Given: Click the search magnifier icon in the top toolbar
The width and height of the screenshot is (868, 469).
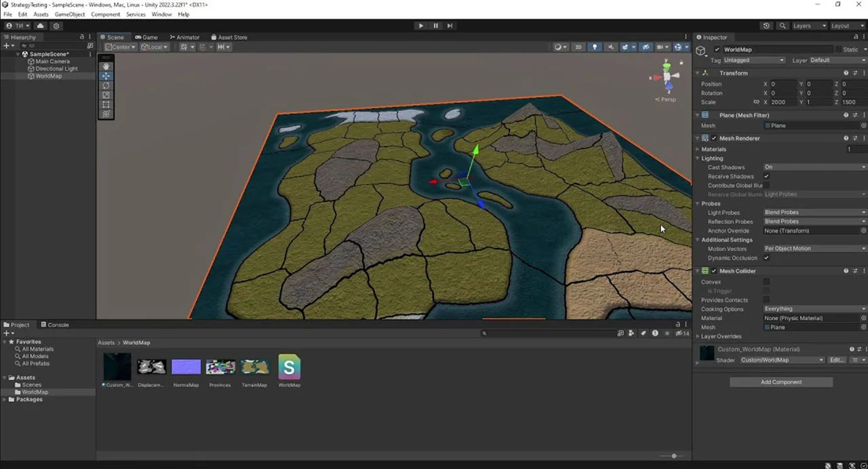Looking at the screenshot, I should (783, 26).
